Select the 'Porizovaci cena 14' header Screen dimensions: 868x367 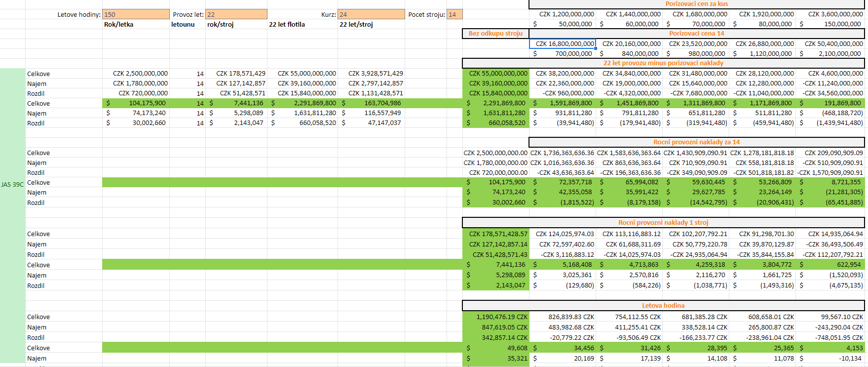pyautogui.click(x=696, y=34)
